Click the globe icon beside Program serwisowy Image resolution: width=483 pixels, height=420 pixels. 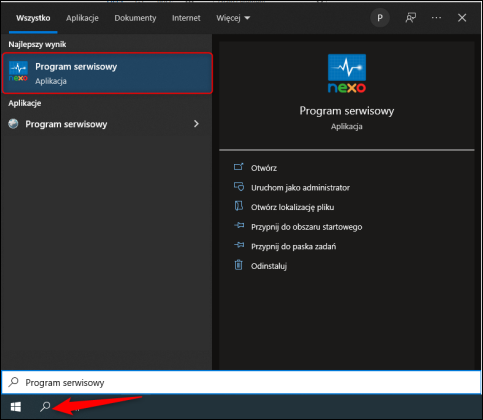click(x=13, y=124)
